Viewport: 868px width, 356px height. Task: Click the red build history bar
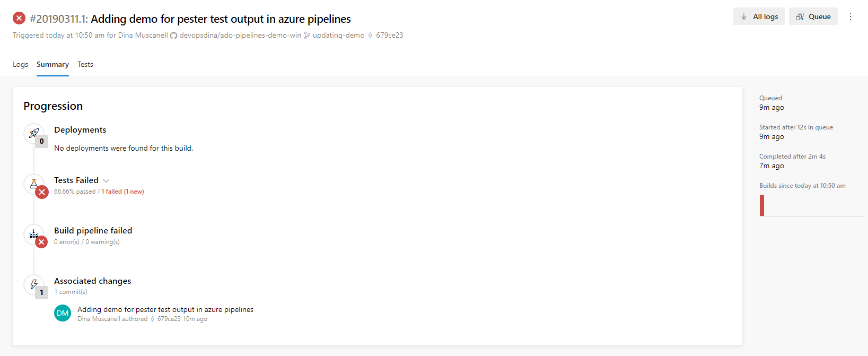tap(762, 205)
